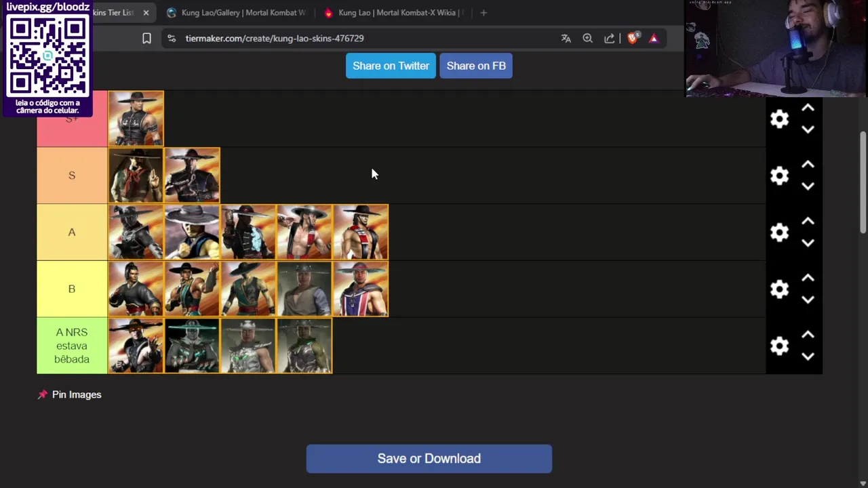Click the site settings icon before URL
Viewport: 868px width, 488px height.
[x=172, y=39]
